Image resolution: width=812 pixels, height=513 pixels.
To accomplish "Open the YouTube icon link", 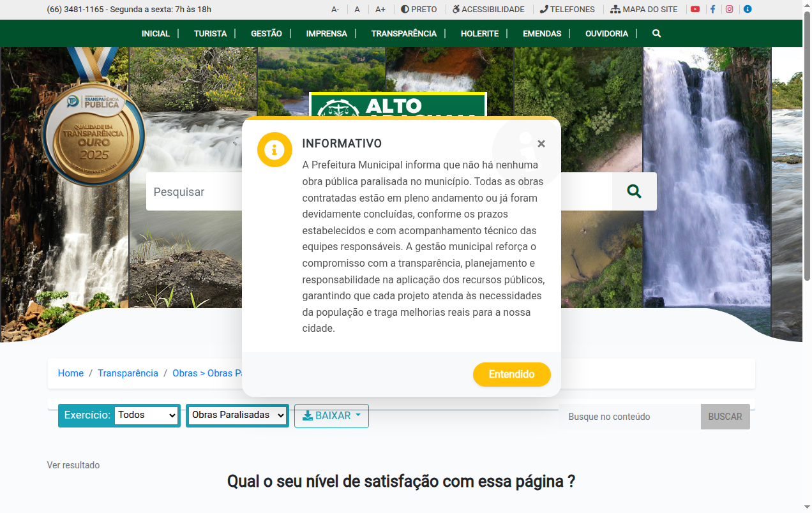I will (x=695, y=10).
